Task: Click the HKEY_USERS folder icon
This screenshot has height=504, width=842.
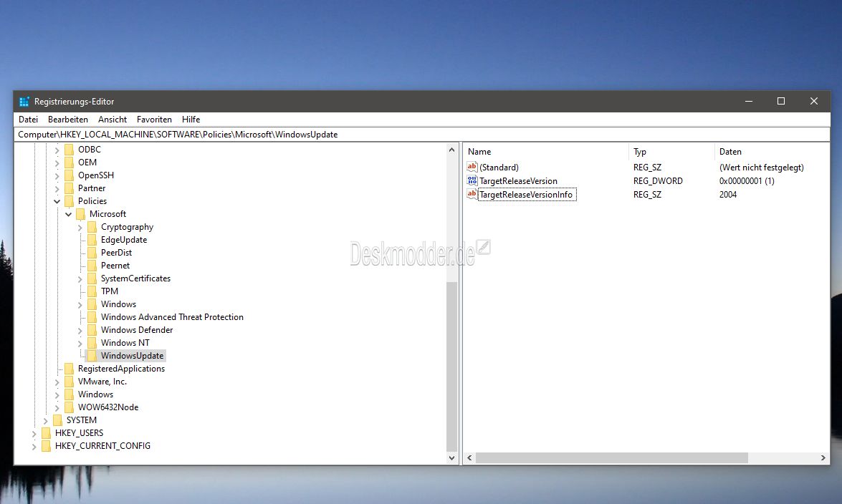Action: coord(46,433)
